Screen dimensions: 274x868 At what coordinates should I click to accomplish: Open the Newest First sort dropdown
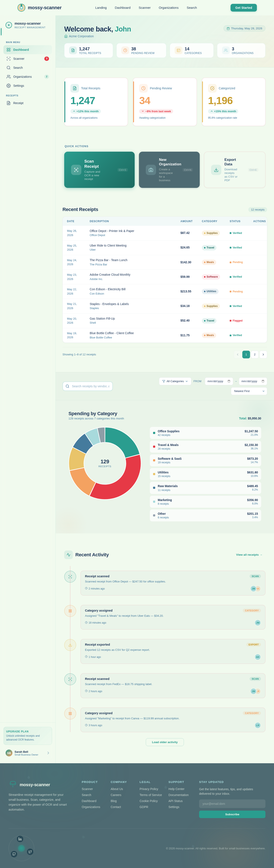[x=249, y=391]
